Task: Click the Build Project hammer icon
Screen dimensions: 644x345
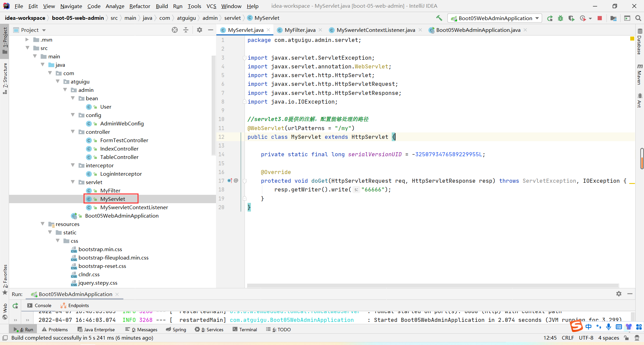Action: 439,18
